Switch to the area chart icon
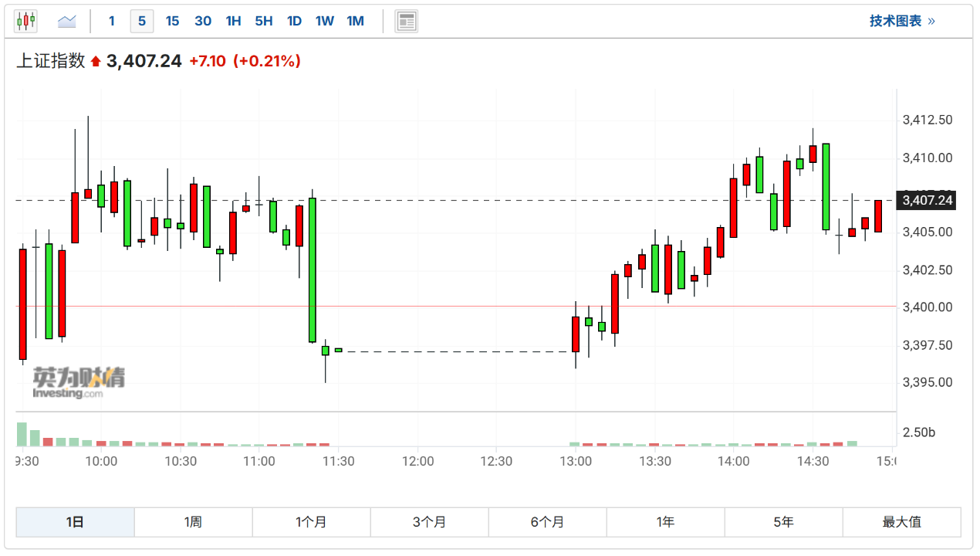 (x=67, y=21)
